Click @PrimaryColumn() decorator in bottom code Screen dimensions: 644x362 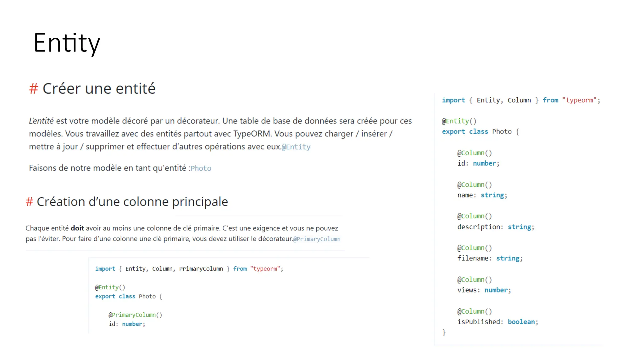[135, 315]
